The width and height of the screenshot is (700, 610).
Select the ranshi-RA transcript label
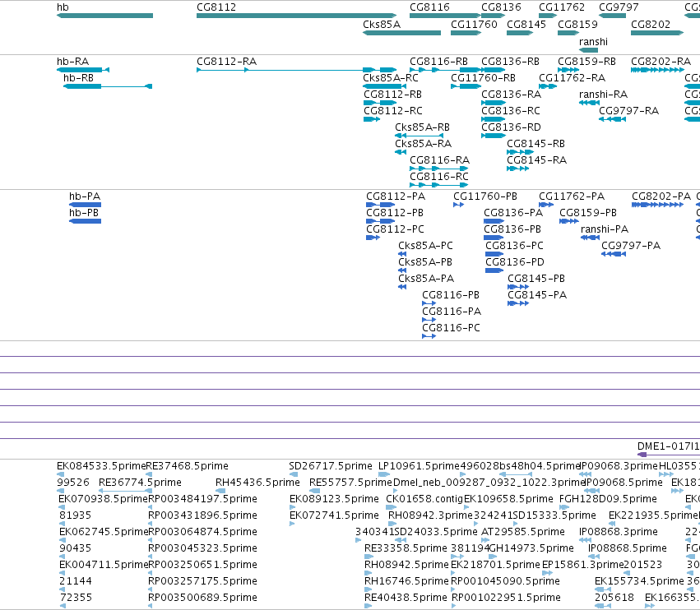(603, 95)
